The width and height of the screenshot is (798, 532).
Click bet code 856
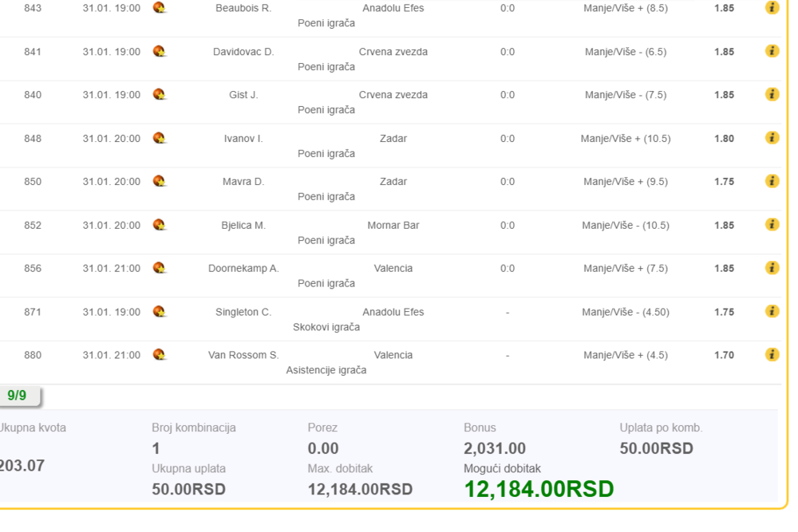33,269
